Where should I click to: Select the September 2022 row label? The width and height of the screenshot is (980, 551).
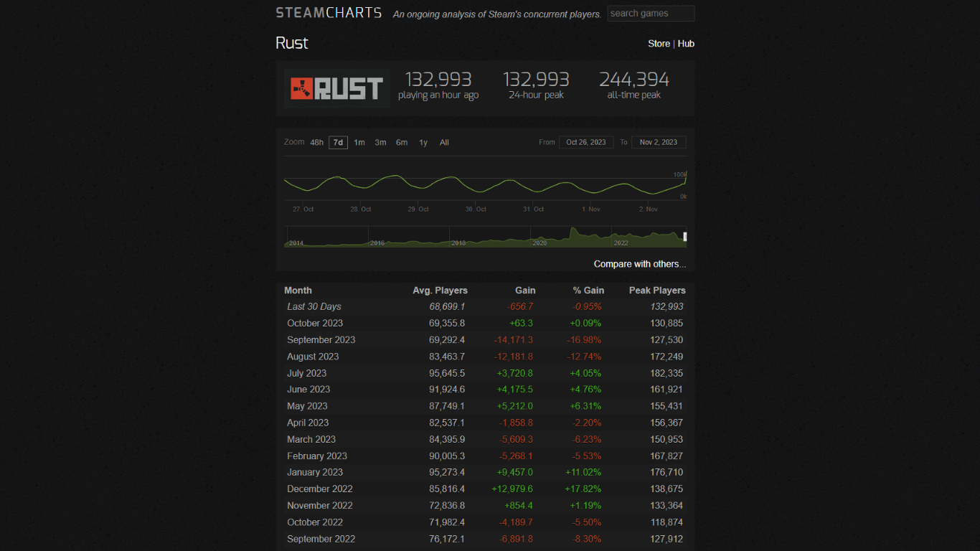click(321, 539)
